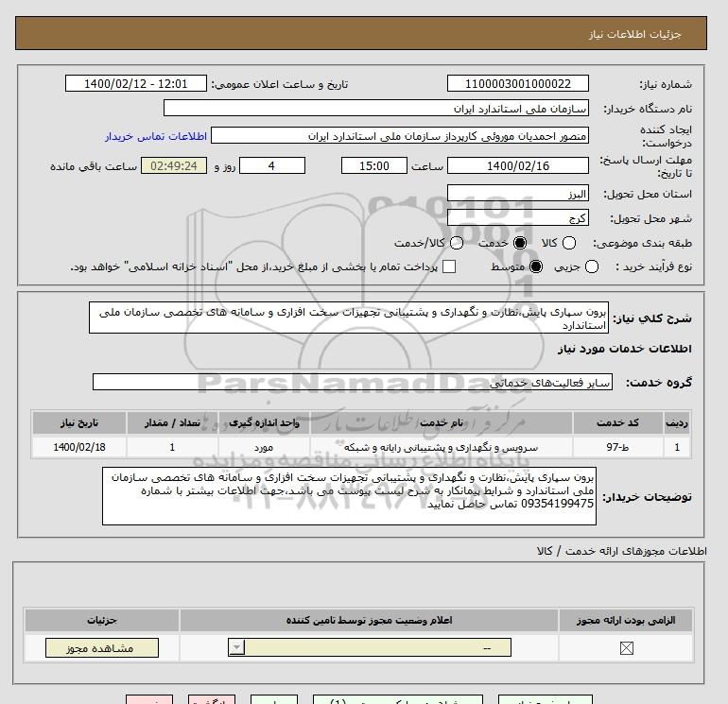Viewport: 728px width, 704px height.
Task: Click the remaining time counter 02:49:24
Action: 174,165
